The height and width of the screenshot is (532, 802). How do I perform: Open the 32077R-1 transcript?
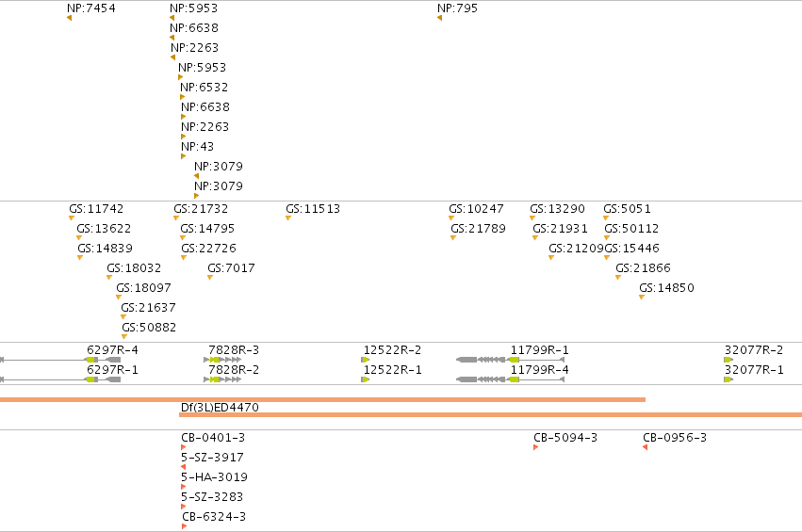tap(728, 379)
